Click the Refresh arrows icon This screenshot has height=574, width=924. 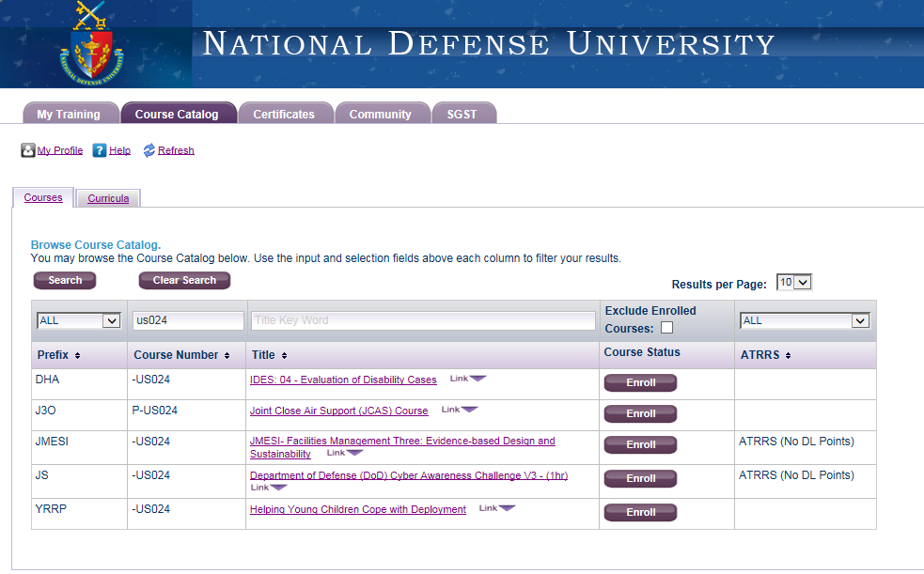[149, 150]
